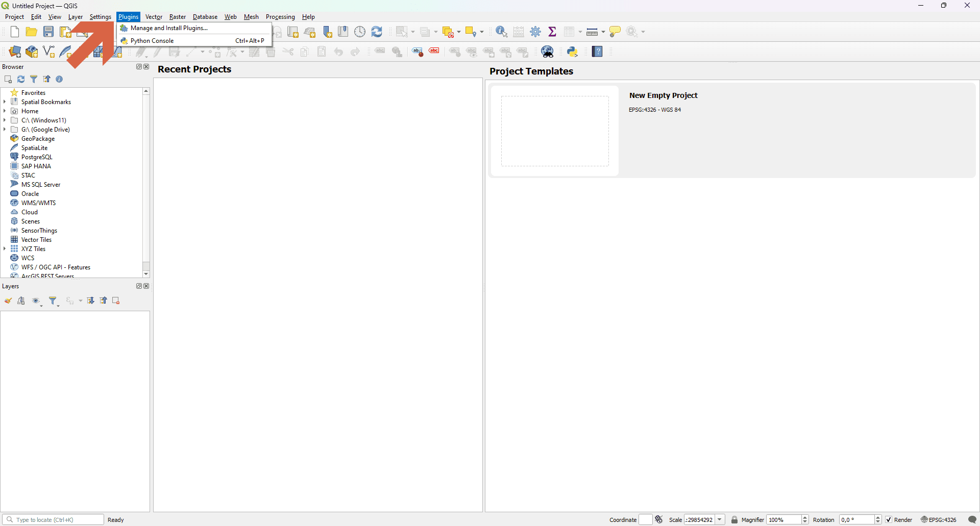Open a project using the folder icon
980x526 pixels.
pyautogui.click(x=31, y=32)
